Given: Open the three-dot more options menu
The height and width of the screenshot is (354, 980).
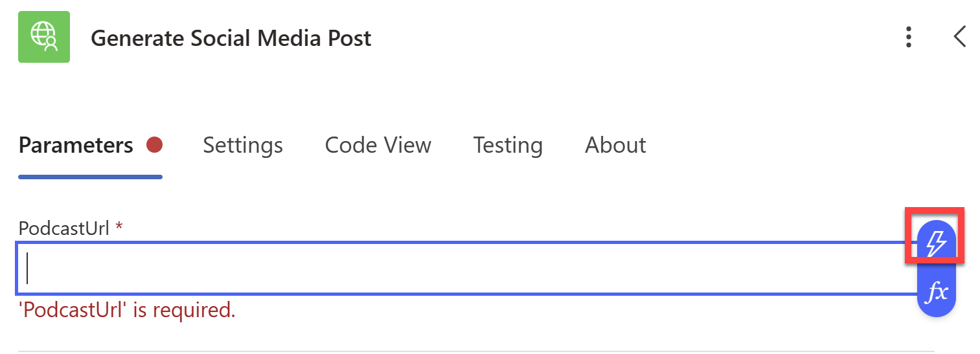Looking at the screenshot, I should (909, 38).
